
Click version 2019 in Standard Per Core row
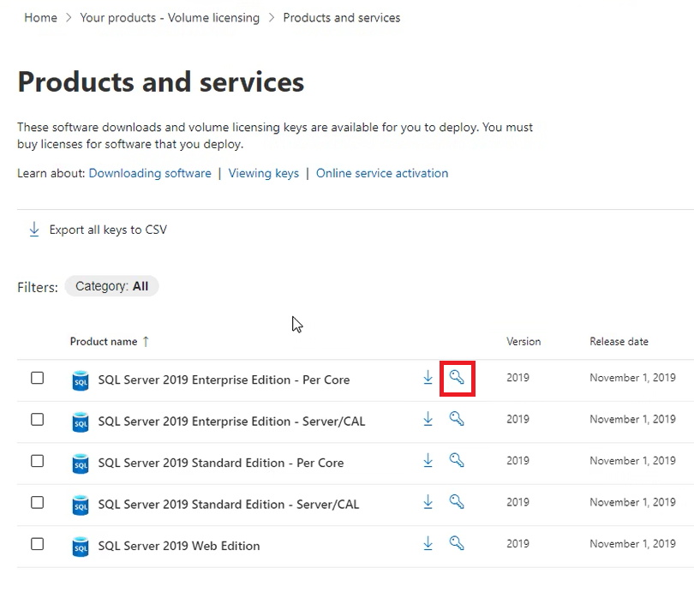518,461
